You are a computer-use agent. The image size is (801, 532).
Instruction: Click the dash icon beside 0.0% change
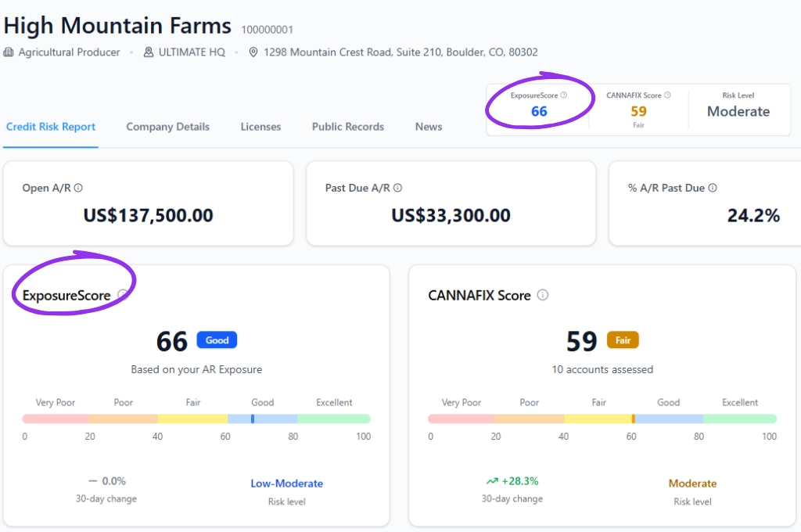point(92,481)
